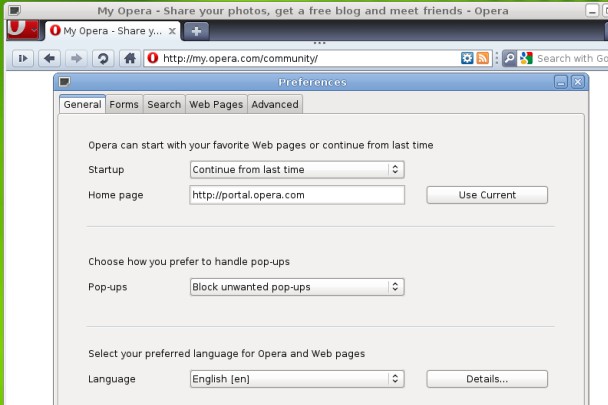Switch to the General tab

pos(82,104)
